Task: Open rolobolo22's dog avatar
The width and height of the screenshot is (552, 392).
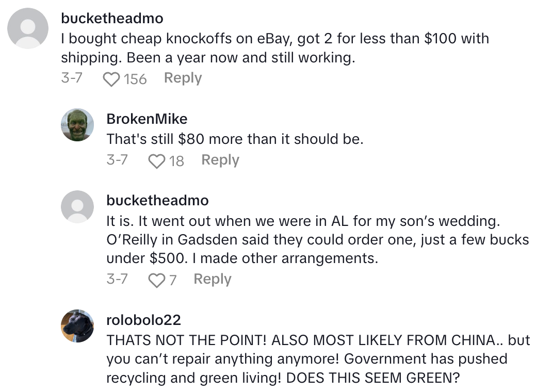Action: [77, 326]
